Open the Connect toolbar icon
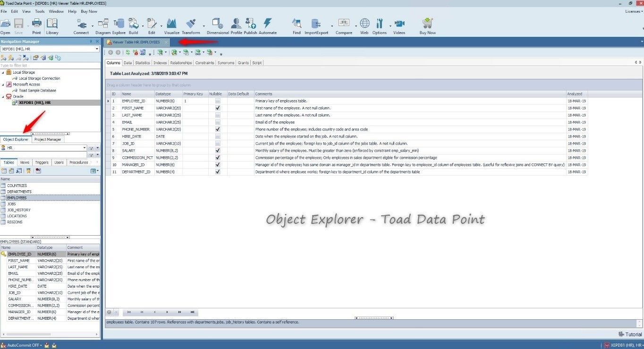Screen dimensions: 644x349 point(81,24)
